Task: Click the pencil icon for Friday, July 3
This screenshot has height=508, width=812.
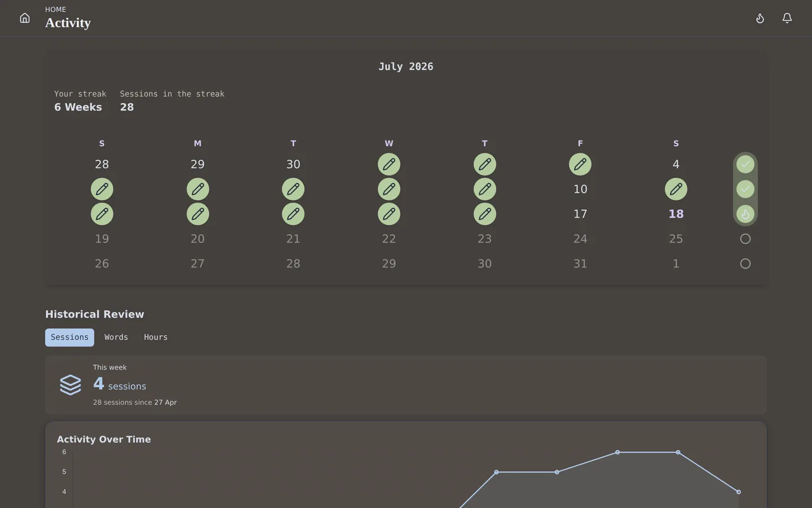Action: click(580, 164)
